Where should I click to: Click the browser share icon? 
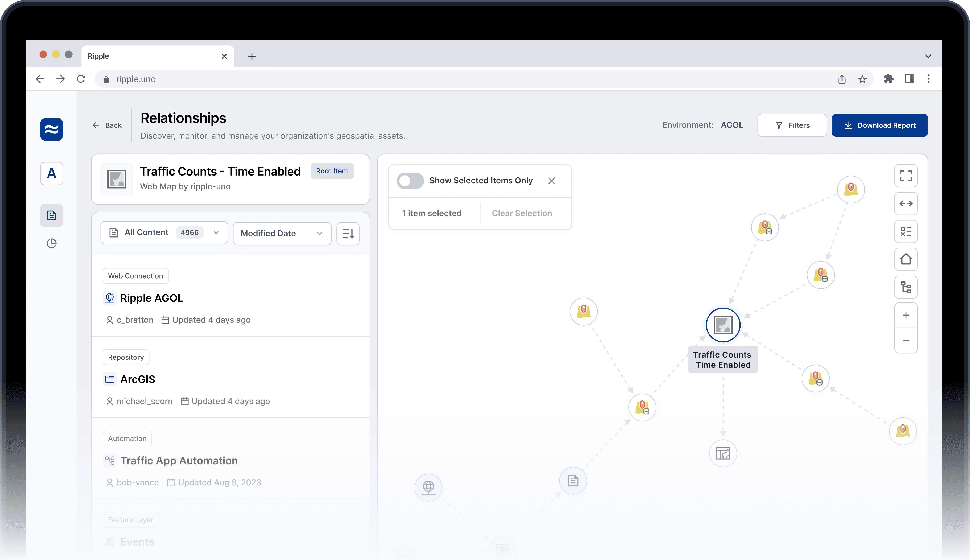pos(842,79)
